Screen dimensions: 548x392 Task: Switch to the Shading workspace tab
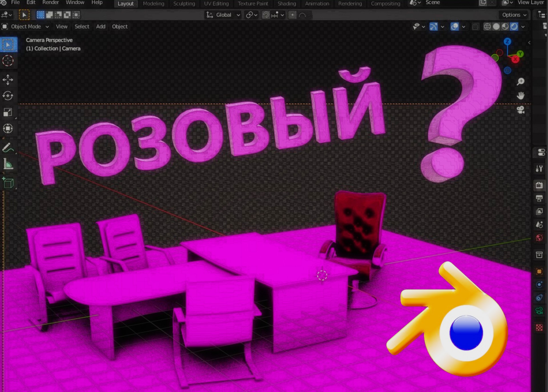tap(287, 4)
